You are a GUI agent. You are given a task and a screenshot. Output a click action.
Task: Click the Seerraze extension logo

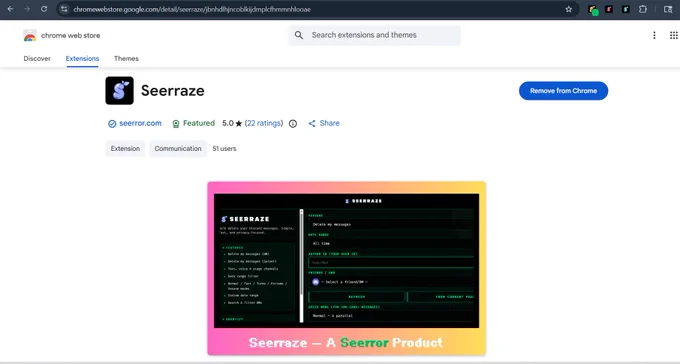tap(120, 91)
